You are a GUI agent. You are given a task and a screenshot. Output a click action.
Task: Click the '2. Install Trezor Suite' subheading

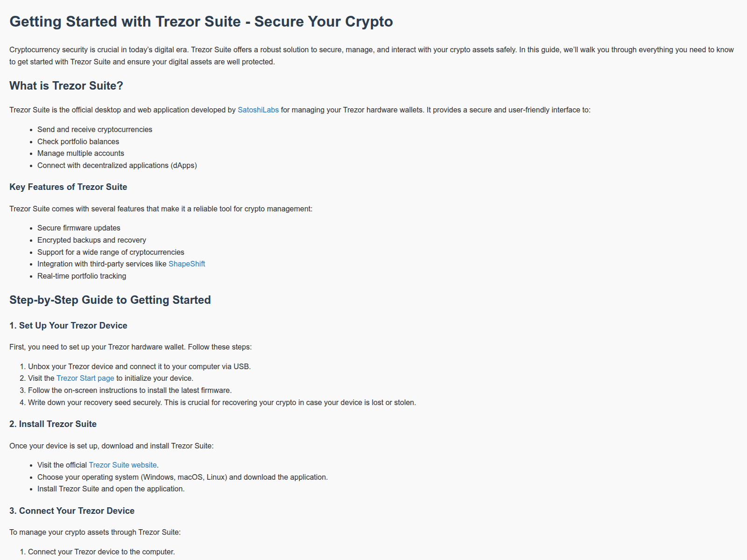tap(53, 424)
